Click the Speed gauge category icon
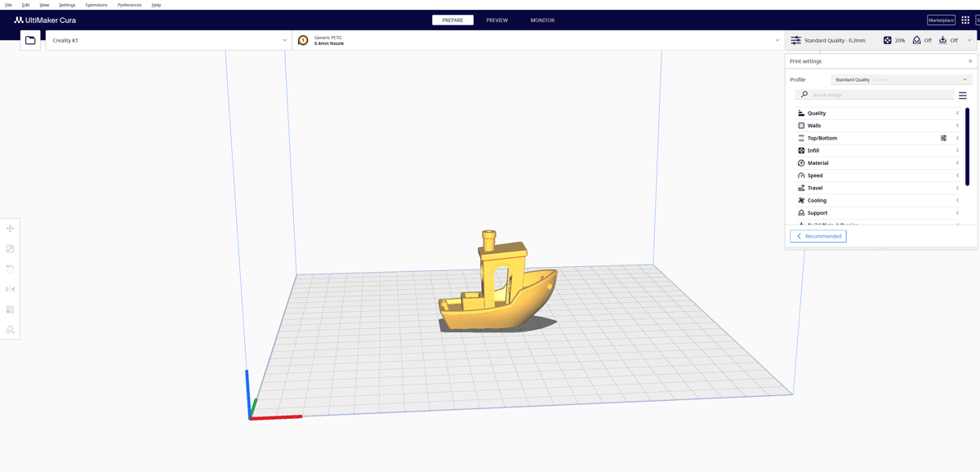Screen dimensions: 980x472 click(x=801, y=176)
